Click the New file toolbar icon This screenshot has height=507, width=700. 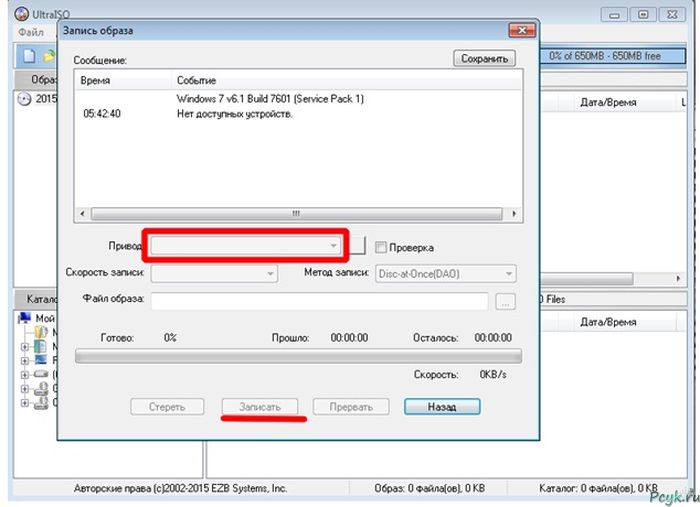[x=29, y=56]
